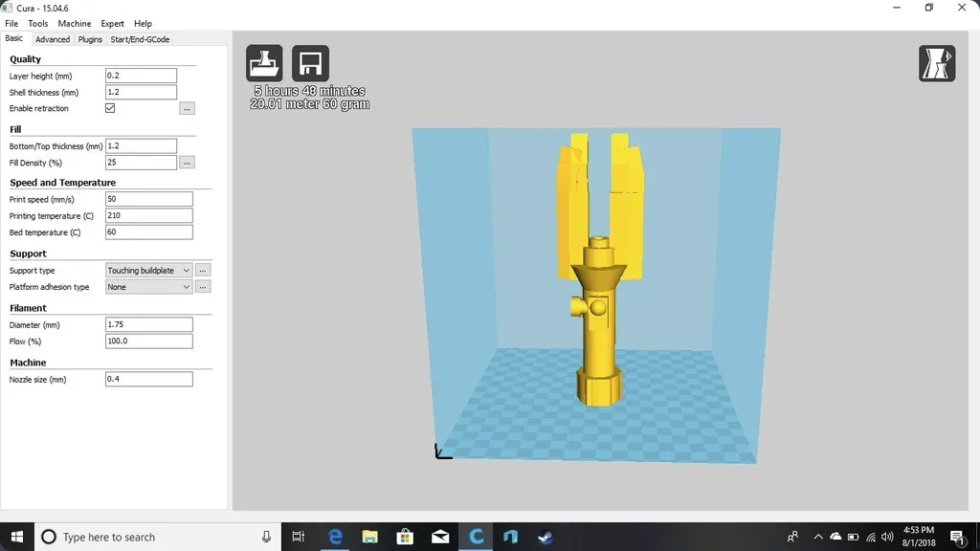
Task: Open Task View on taskbar
Action: point(299,537)
